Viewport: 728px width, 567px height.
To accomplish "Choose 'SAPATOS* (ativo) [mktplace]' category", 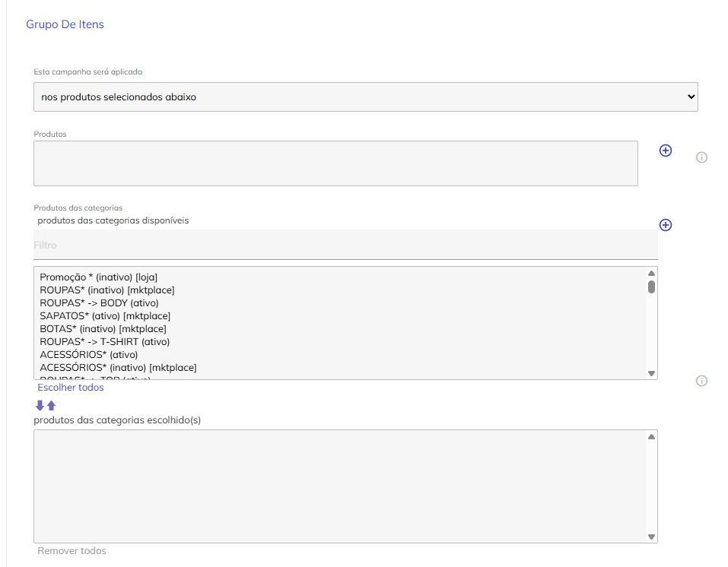I will coord(105,315).
